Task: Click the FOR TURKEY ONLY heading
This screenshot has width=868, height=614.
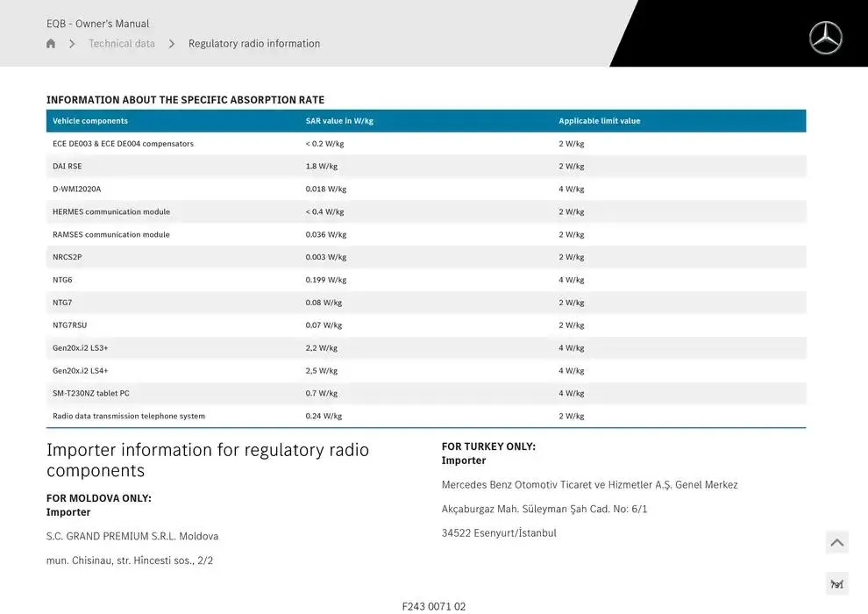Action: 488,446
